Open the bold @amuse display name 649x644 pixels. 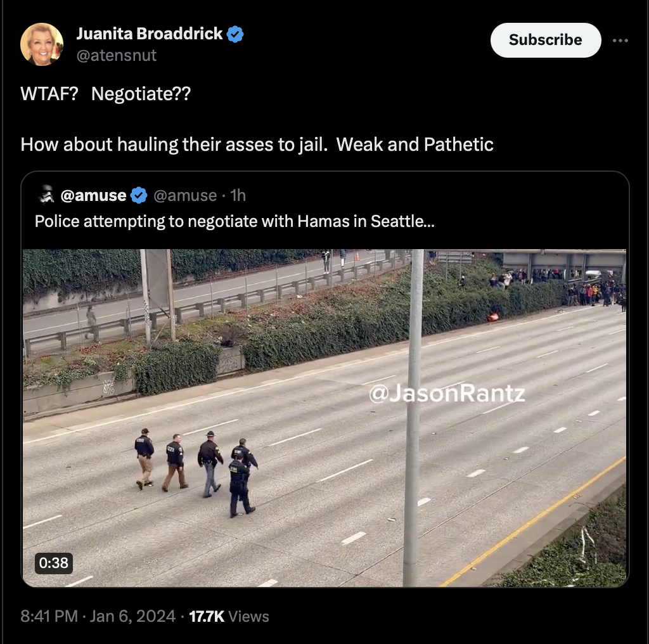click(x=94, y=195)
